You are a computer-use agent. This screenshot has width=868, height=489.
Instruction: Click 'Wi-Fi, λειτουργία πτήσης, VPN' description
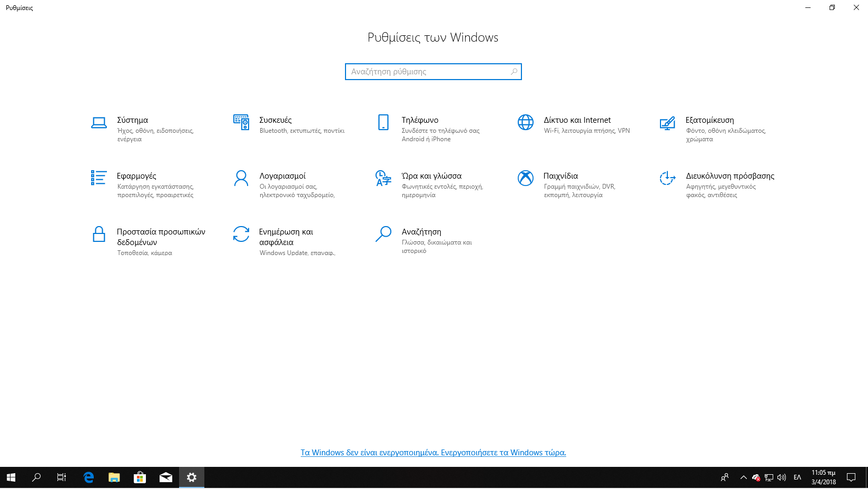pos(587,131)
